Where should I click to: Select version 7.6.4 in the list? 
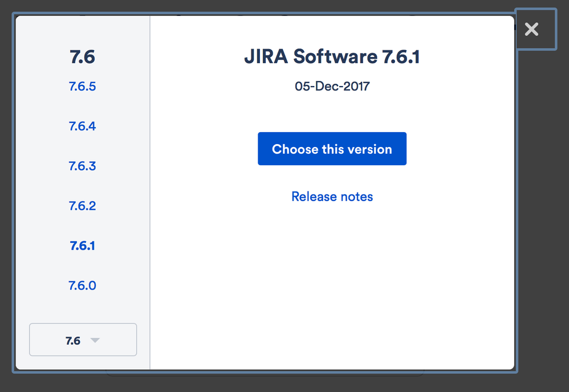point(82,126)
